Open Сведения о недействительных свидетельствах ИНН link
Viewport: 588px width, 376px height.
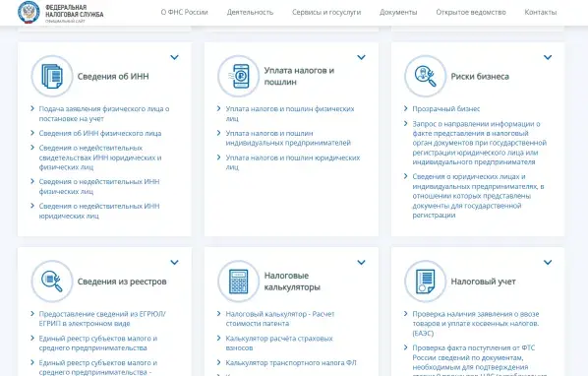click(100, 157)
